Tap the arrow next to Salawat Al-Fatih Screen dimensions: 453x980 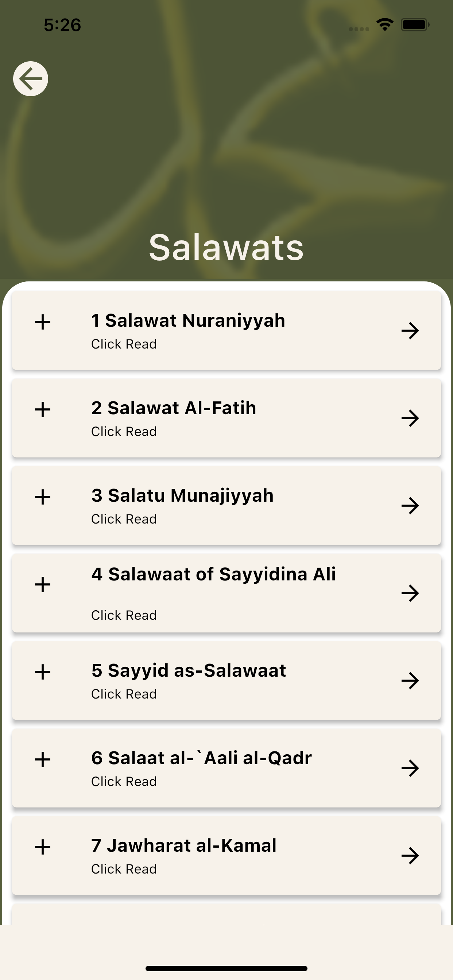click(x=410, y=418)
